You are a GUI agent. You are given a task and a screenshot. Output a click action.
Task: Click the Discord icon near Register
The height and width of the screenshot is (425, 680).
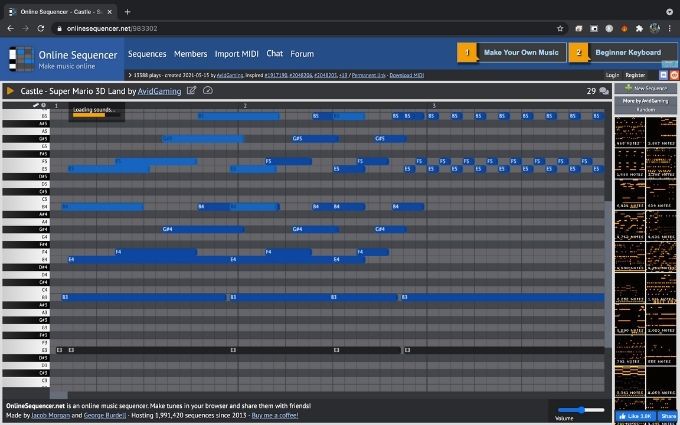pyautogui.click(x=663, y=75)
